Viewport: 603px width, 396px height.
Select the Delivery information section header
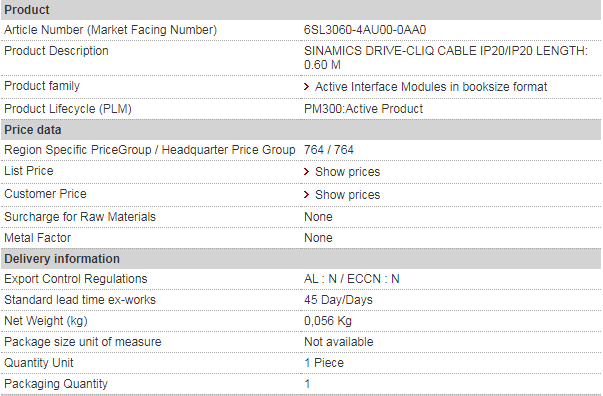click(301, 259)
